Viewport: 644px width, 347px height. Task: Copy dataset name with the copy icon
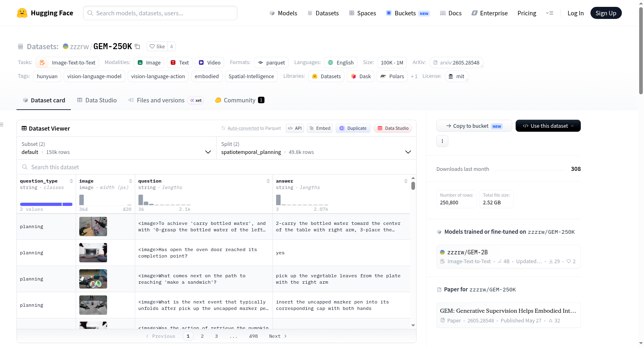tap(137, 46)
